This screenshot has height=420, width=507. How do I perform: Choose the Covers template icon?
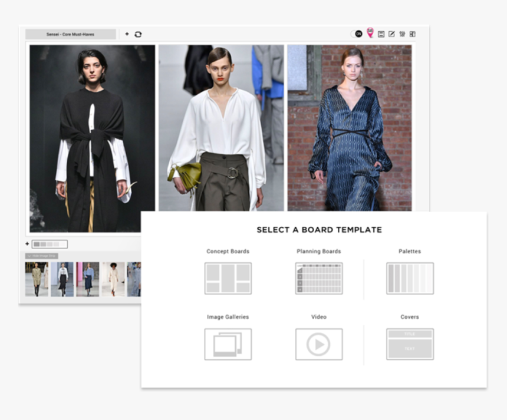point(410,344)
